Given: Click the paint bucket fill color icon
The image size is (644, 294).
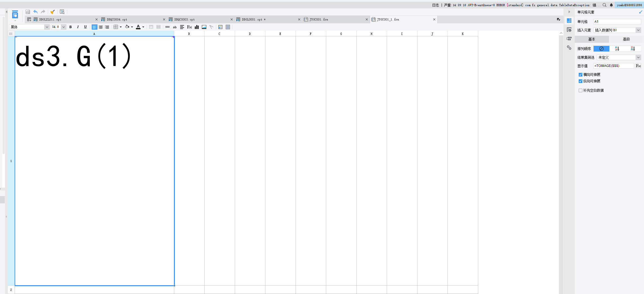Looking at the screenshot, I should pos(127,27).
